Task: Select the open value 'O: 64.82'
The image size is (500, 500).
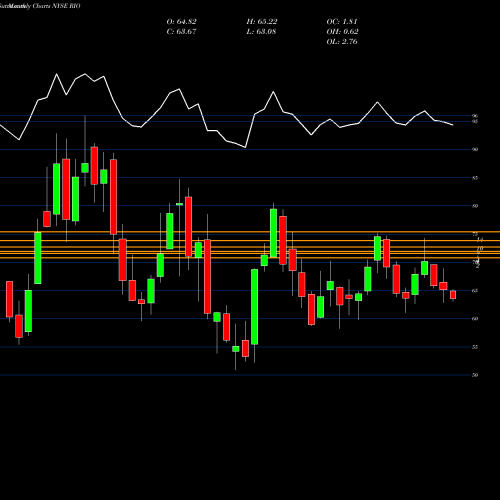Action: pos(181,22)
